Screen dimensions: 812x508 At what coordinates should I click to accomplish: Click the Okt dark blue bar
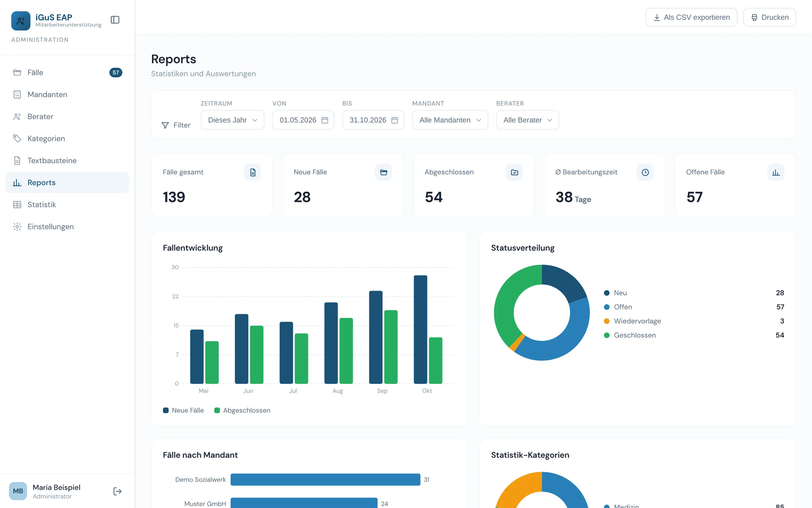[x=420, y=330]
